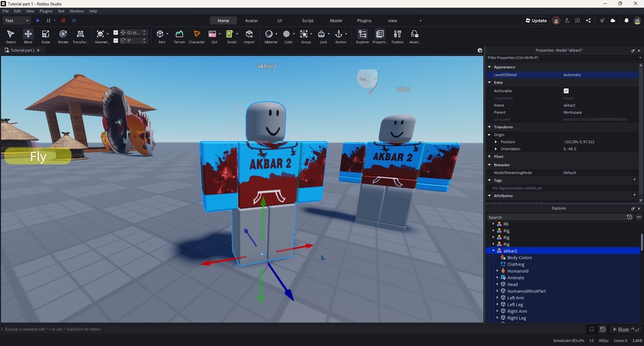This screenshot has height=346, width=644.
Task: Expand the R6 model in Explorer
Action: pyautogui.click(x=494, y=224)
